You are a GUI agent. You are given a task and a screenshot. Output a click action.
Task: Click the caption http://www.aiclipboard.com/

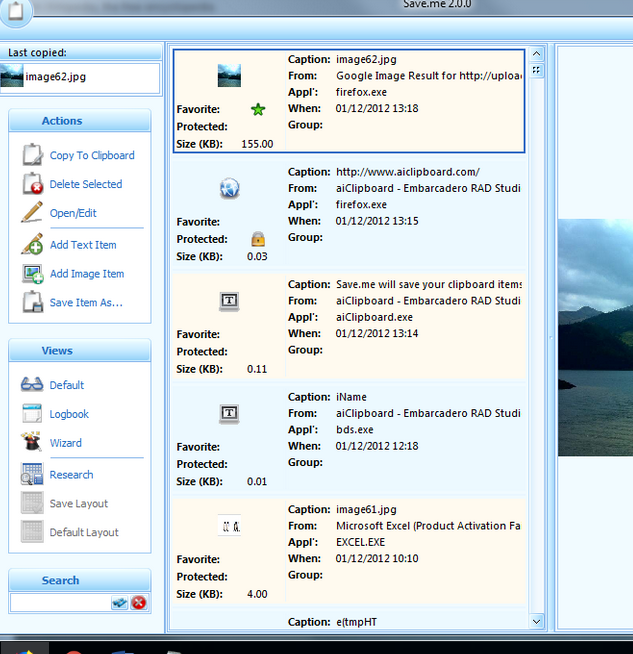pos(408,172)
